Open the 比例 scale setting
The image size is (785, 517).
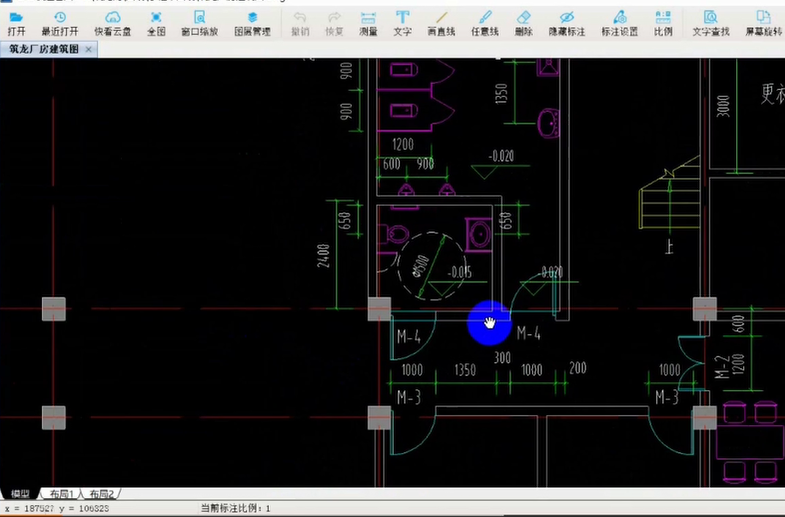pyautogui.click(x=663, y=24)
